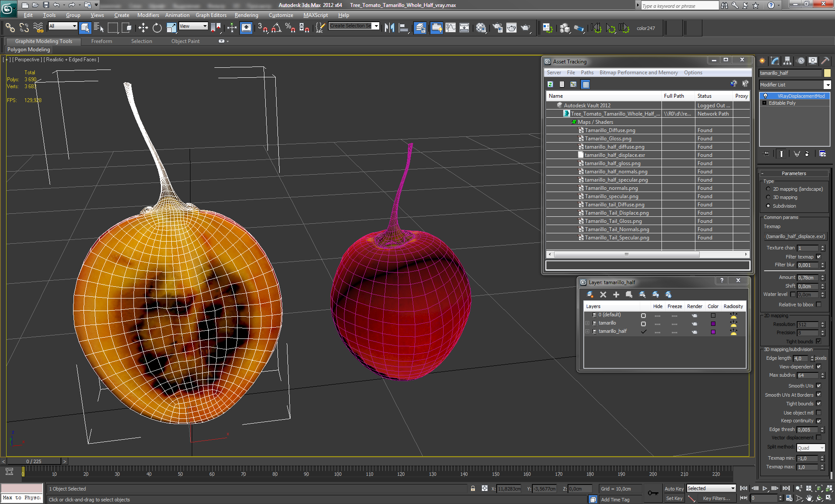Image resolution: width=835 pixels, height=504 pixels.
Task: Open the Schematic View
Action: pos(464,28)
